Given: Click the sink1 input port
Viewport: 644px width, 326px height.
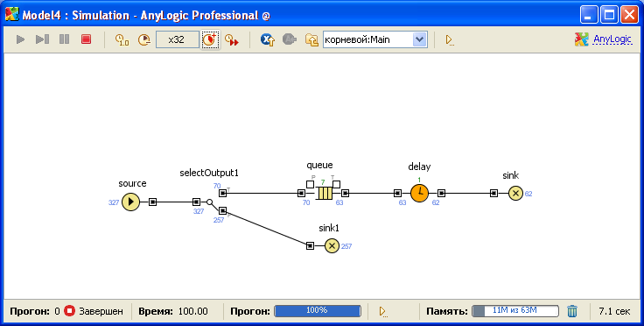Looking at the screenshot, I should pyautogui.click(x=310, y=246).
